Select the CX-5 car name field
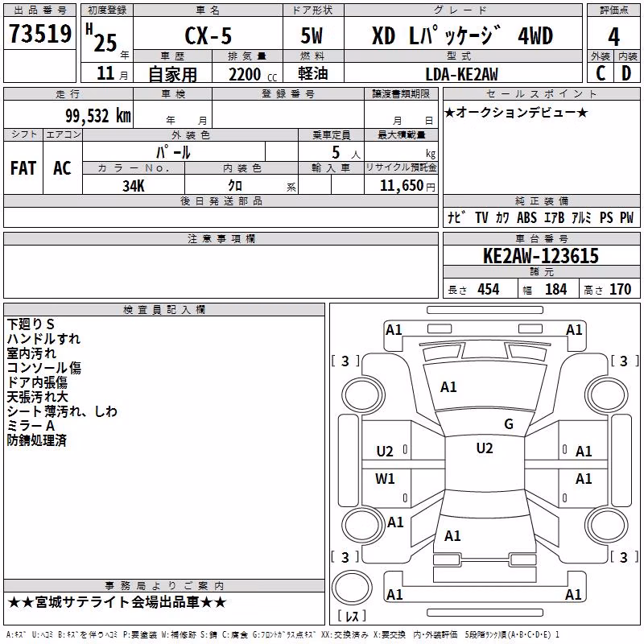The image size is (644, 644). click(208, 34)
